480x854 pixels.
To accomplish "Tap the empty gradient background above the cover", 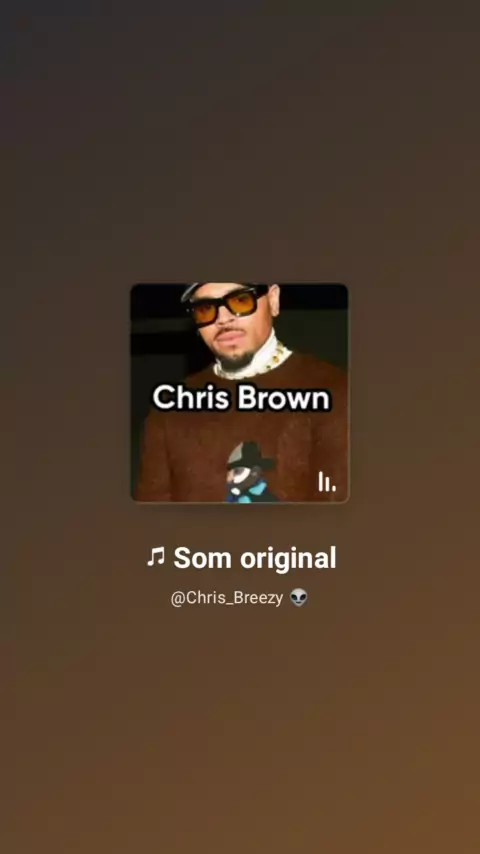I will [x=240, y=142].
